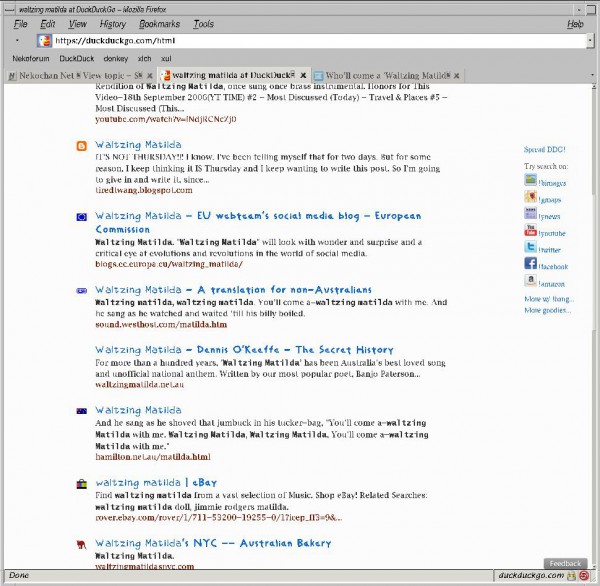The width and height of the screenshot is (600, 586).
Task: Click the !bimages search icon
Action: point(530,180)
